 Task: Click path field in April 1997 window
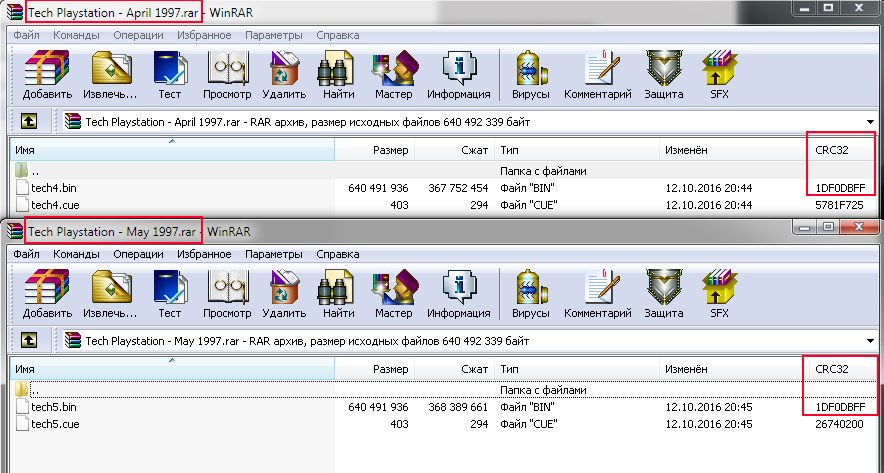pyautogui.click(x=467, y=122)
